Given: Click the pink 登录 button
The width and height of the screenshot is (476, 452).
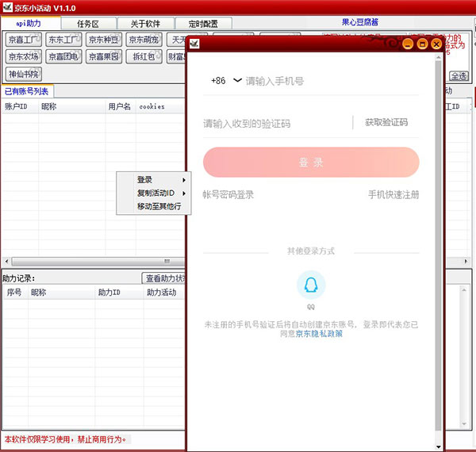Looking at the screenshot, I should tap(311, 163).
